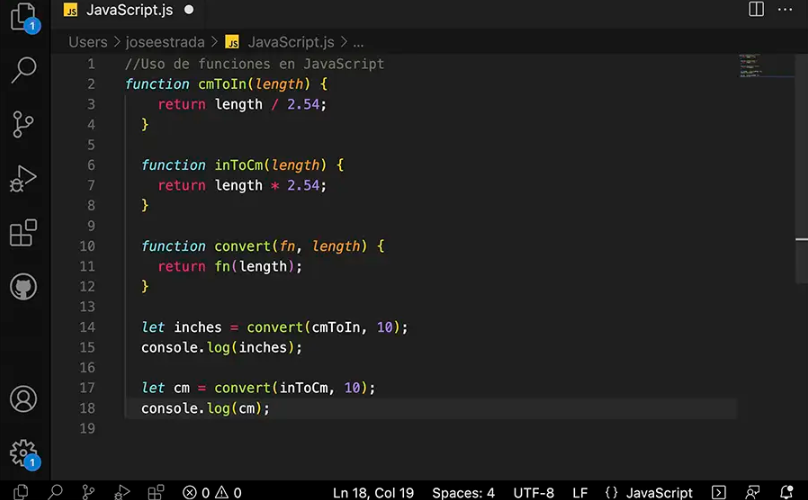Click the minimap code preview

[750, 65]
